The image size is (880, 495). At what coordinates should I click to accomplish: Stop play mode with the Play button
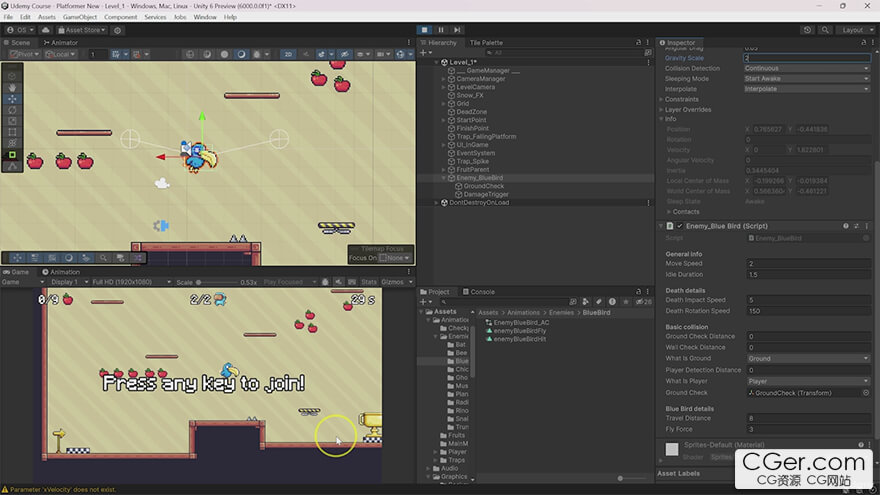click(x=424, y=30)
